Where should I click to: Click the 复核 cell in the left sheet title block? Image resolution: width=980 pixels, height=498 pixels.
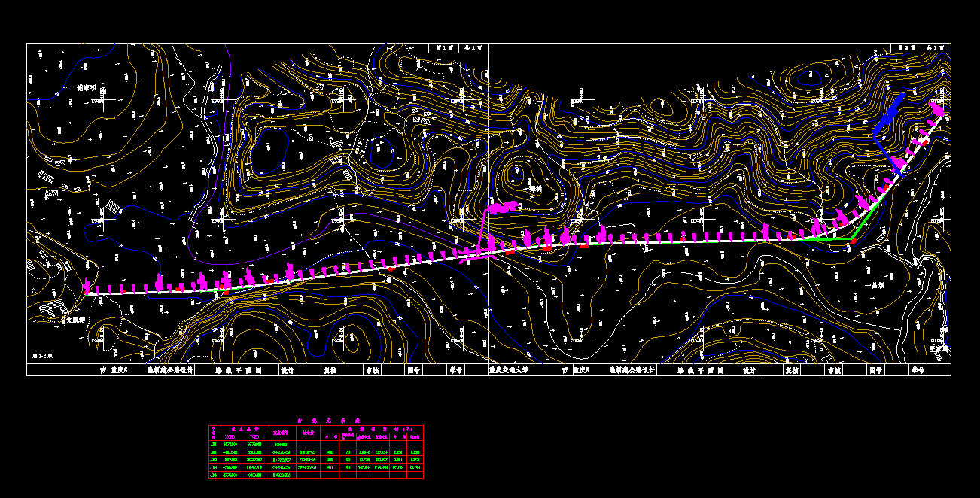click(331, 370)
